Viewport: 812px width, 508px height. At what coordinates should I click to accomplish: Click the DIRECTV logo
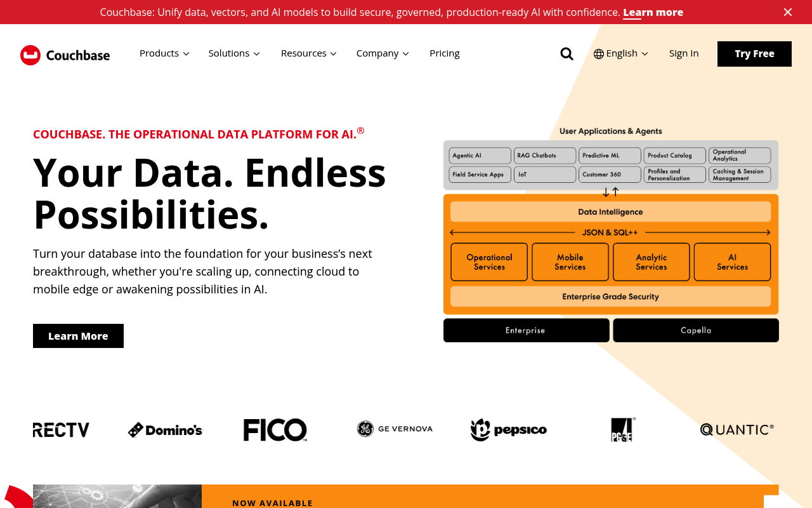61,430
